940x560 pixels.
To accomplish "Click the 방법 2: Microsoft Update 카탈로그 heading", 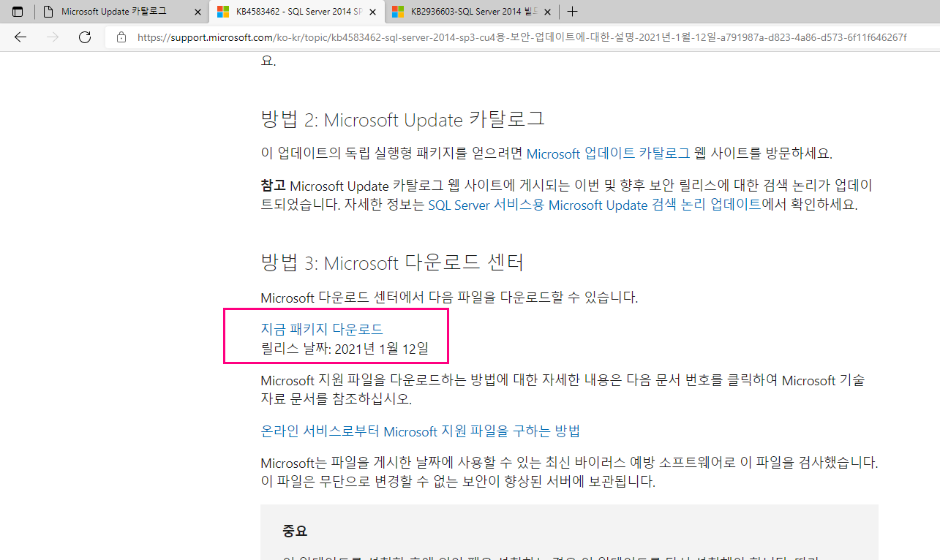I will coord(403,120).
